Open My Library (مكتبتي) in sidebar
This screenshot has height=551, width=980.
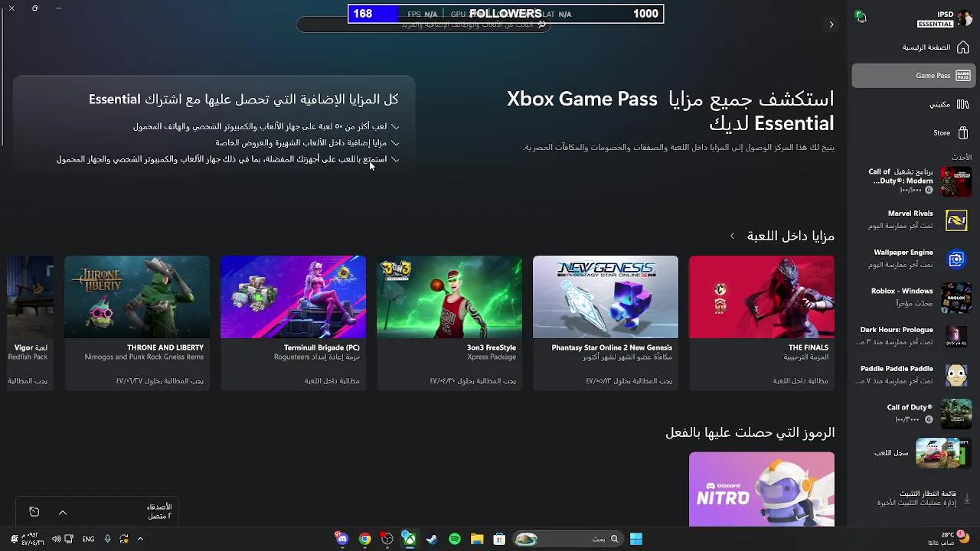coord(914,104)
